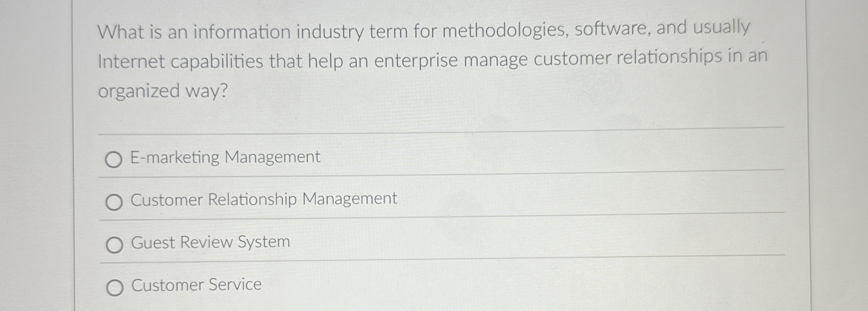The height and width of the screenshot is (311, 868).
Task: Click the E-marketing Management answer text
Action: point(225,157)
